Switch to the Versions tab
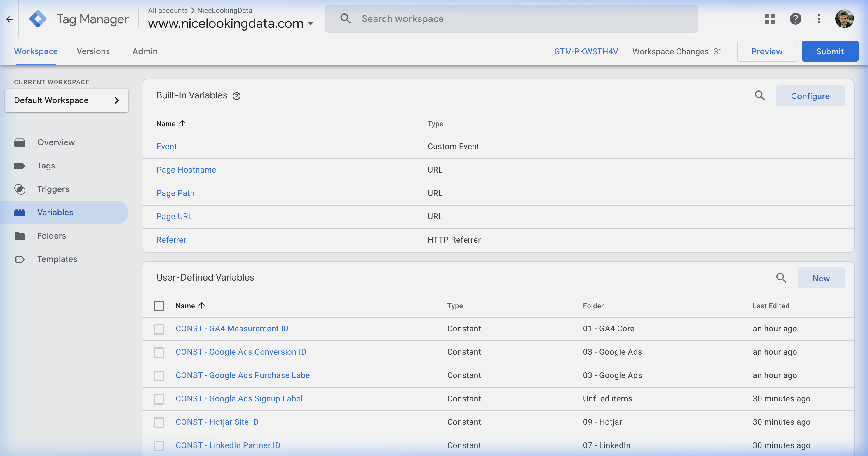The height and width of the screenshot is (456, 868). (93, 51)
